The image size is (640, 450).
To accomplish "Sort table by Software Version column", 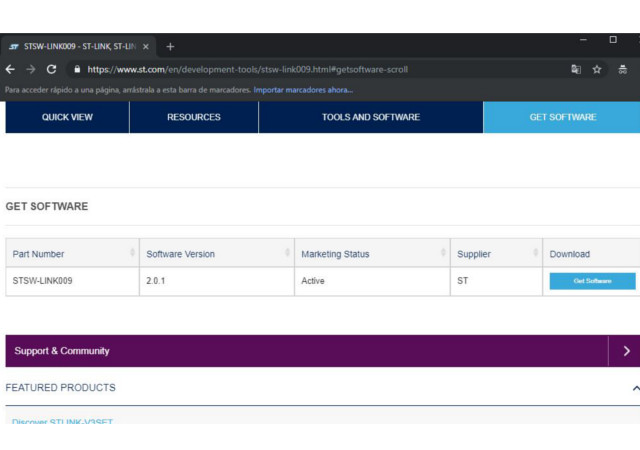I will [x=217, y=254].
